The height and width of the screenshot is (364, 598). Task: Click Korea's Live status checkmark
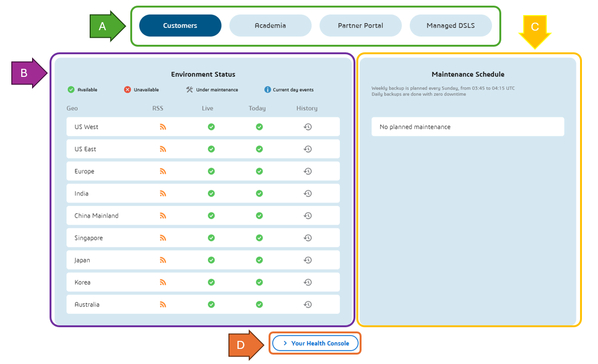(211, 282)
